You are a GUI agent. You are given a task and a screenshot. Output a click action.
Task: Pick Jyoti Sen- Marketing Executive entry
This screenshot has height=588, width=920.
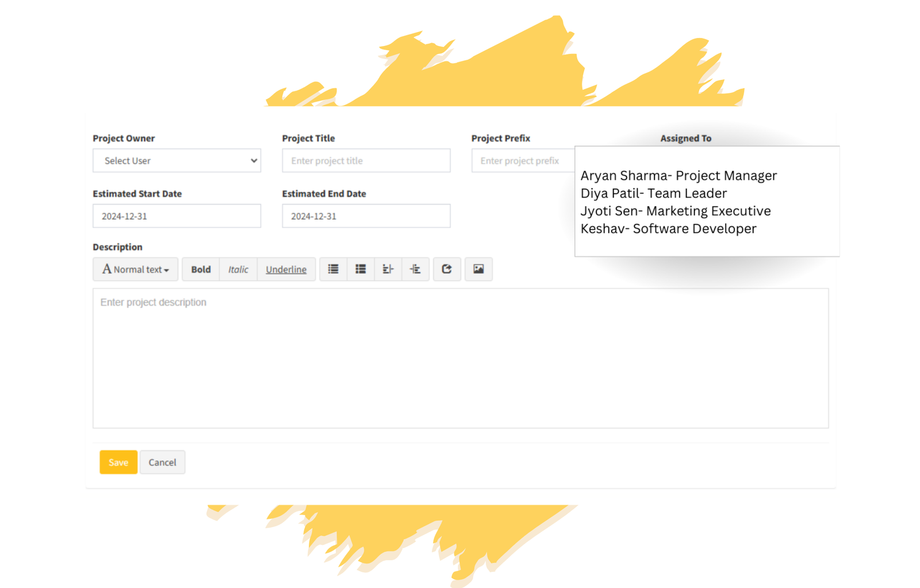point(675,211)
